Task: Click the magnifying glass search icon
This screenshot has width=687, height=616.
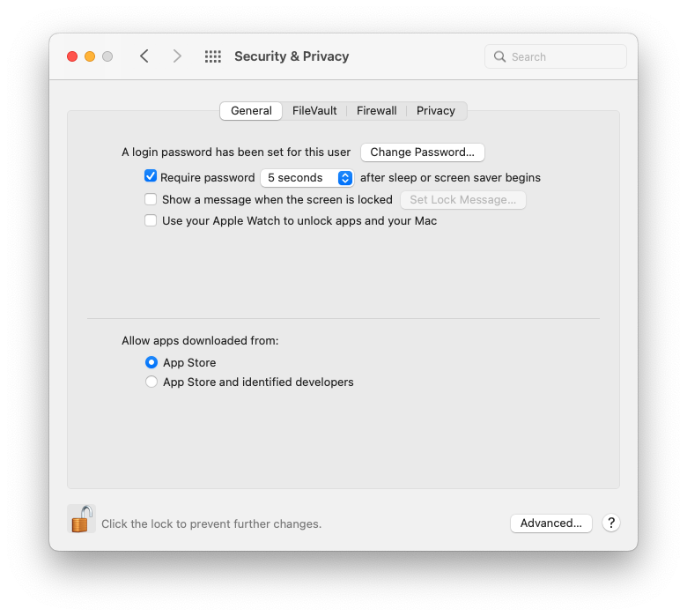Action: click(x=500, y=56)
